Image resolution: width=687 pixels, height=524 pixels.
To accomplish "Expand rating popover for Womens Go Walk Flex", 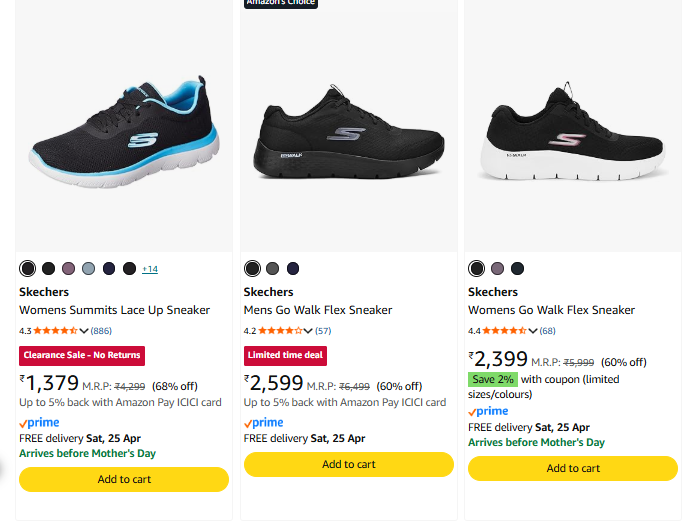I will point(533,330).
